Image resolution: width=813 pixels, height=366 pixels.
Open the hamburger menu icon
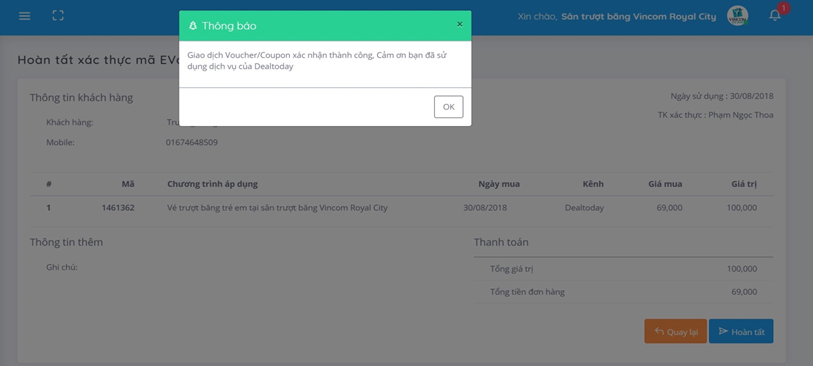click(24, 16)
